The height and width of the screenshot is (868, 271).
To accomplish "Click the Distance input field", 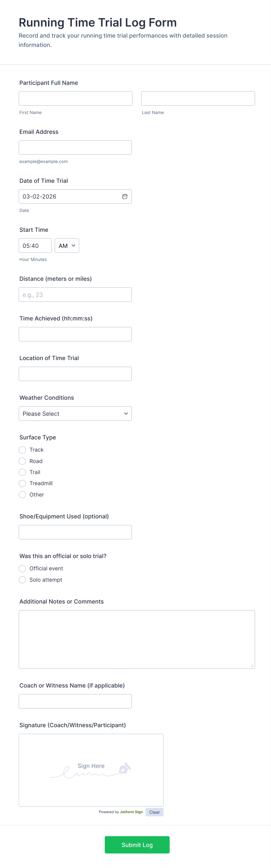I will 75,294.
